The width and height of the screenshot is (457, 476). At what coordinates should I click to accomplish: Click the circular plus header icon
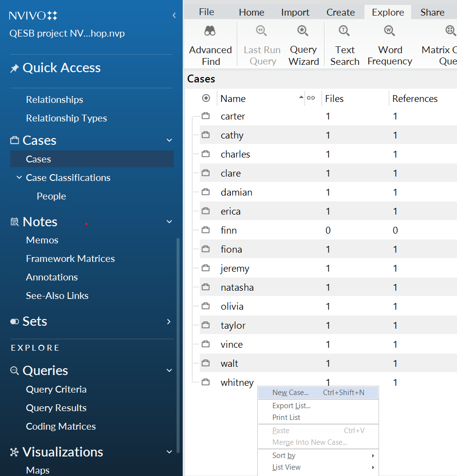click(x=206, y=99)
